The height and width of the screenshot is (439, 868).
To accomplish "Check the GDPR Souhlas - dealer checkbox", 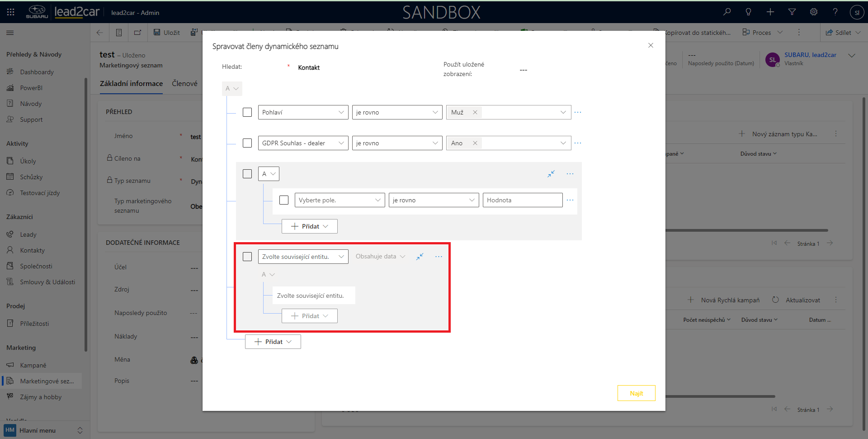I will [247, 143].
